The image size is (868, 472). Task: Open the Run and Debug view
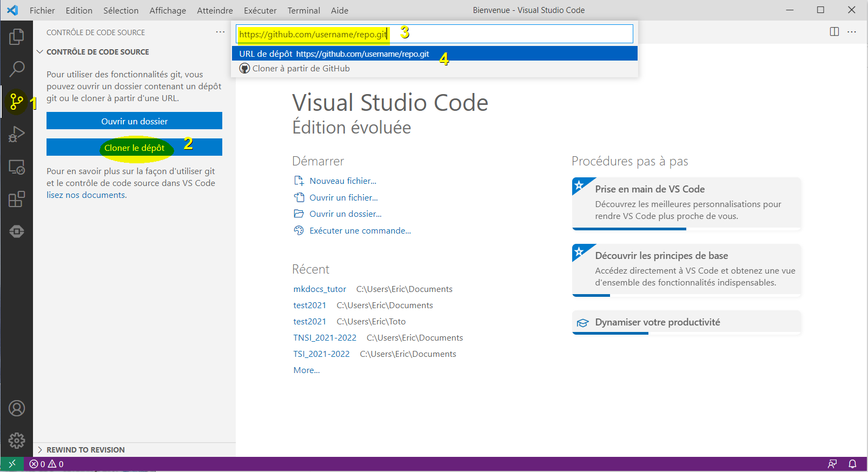pos(17,134)
